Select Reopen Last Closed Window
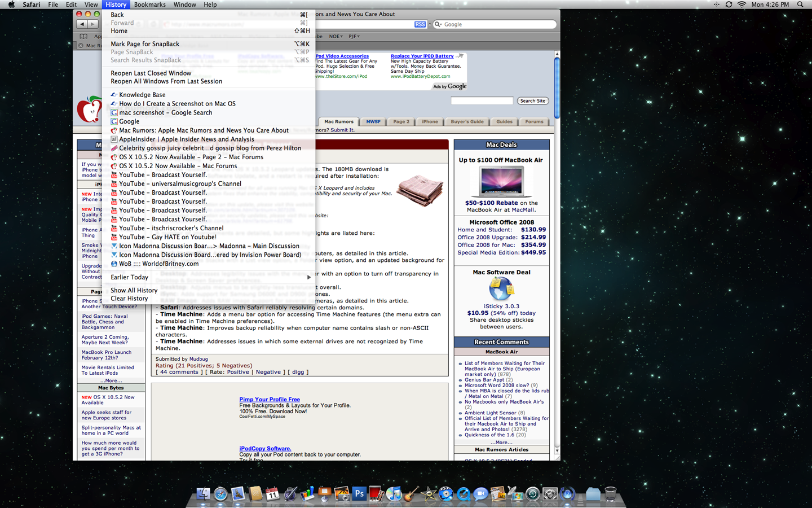This screenshot has height=508, width=812. [x=151, y=73]
